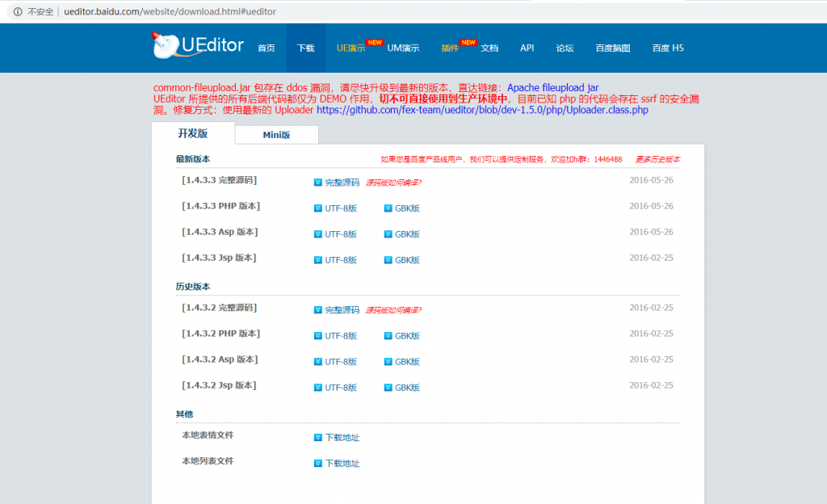Click UTF-8 download icon in 1.4.3.3 Jsp row
This screenshot has width=827, height=504.
tap(318, 260)
